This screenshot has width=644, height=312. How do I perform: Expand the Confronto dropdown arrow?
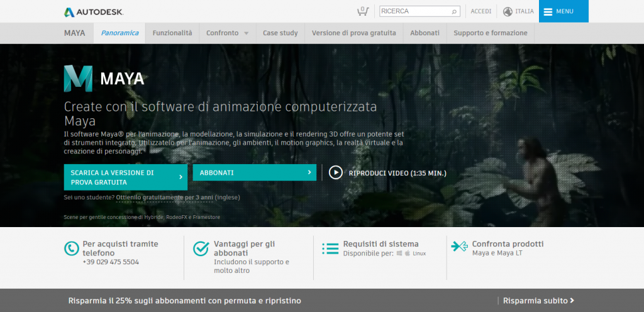pyautogui.click(x=246, y=33)
